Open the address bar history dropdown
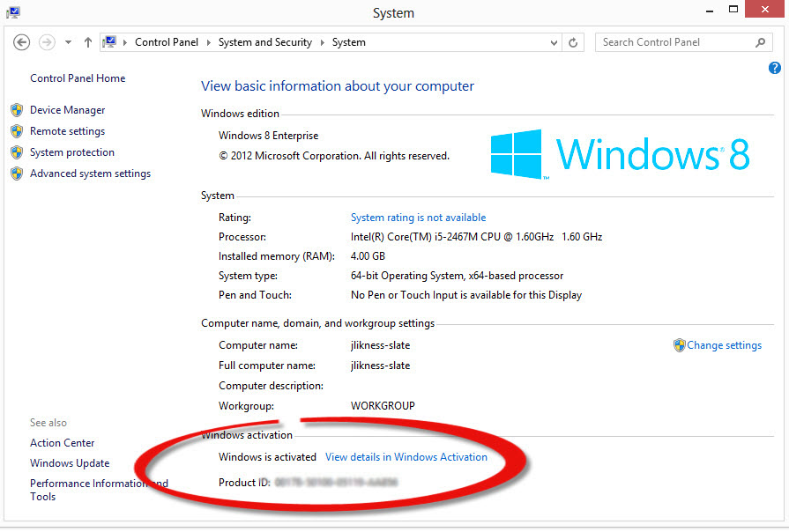This screenshot has height=532, width=789. [x=554, y=43]
